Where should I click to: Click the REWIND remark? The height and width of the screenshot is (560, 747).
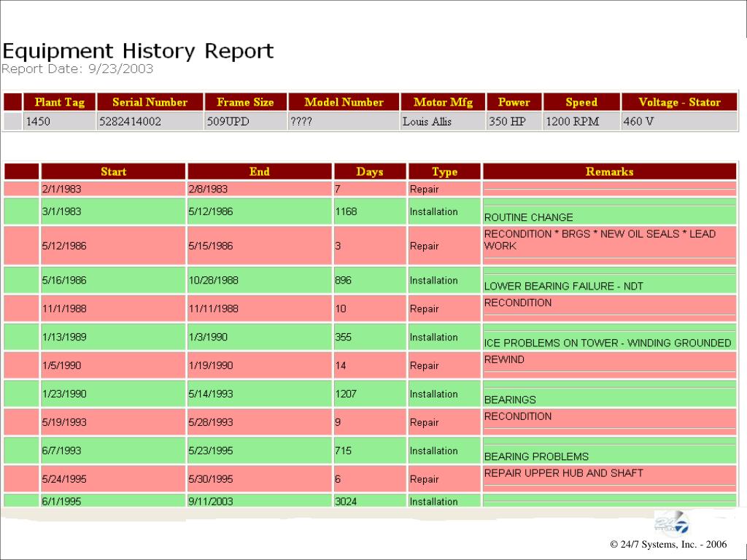(x=504, y=359)
